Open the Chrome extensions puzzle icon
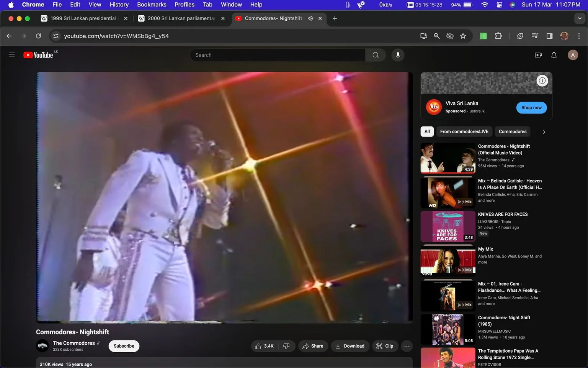 point(498,36)
